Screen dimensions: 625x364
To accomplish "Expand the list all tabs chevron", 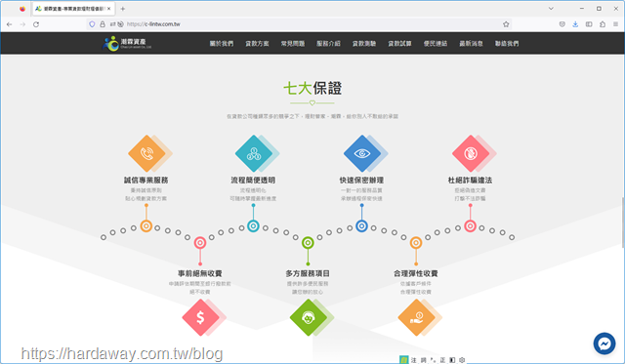I will pos(551,9).
